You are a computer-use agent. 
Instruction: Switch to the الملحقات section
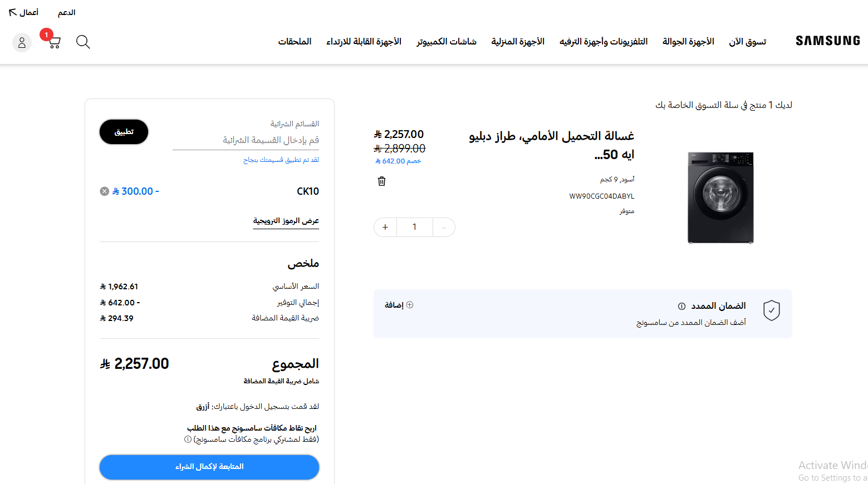tap(295, 41)
